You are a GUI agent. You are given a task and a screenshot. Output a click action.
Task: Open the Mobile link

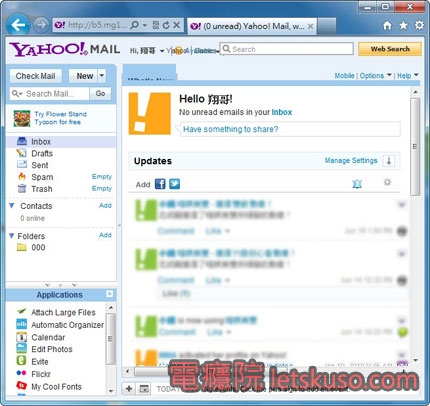click(344, 76)
